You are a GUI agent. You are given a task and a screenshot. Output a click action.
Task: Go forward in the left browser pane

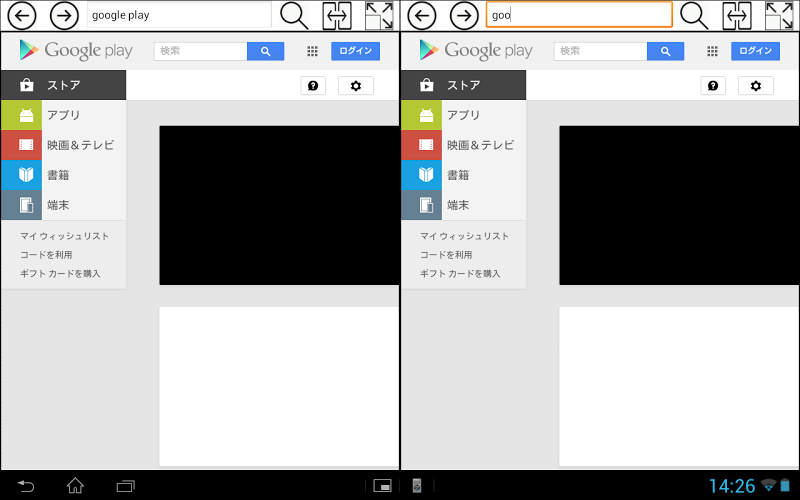point(64,16)
